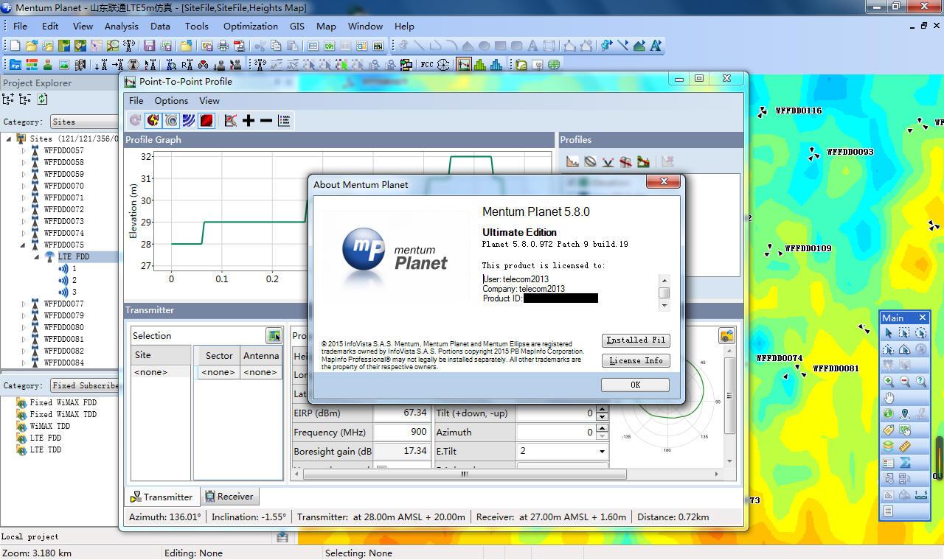Click the Distance: 0.72km status entry

[x=673, y=517]
